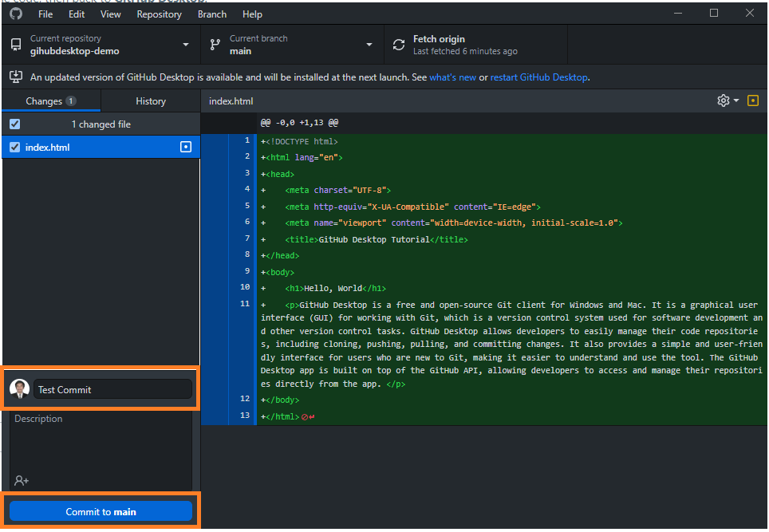Open the Help menu
The height and width of the screenshot is (532, 769).
coord(252,14)
